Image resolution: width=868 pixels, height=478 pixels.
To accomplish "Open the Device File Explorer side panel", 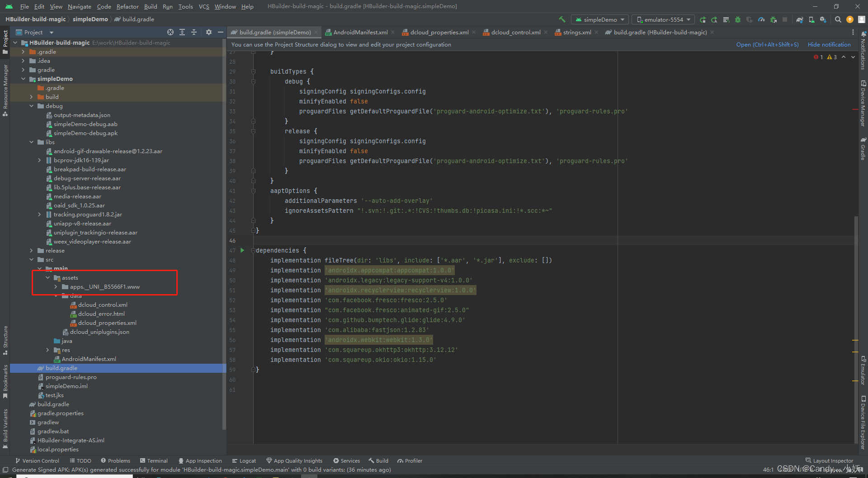I will point(863,422).
